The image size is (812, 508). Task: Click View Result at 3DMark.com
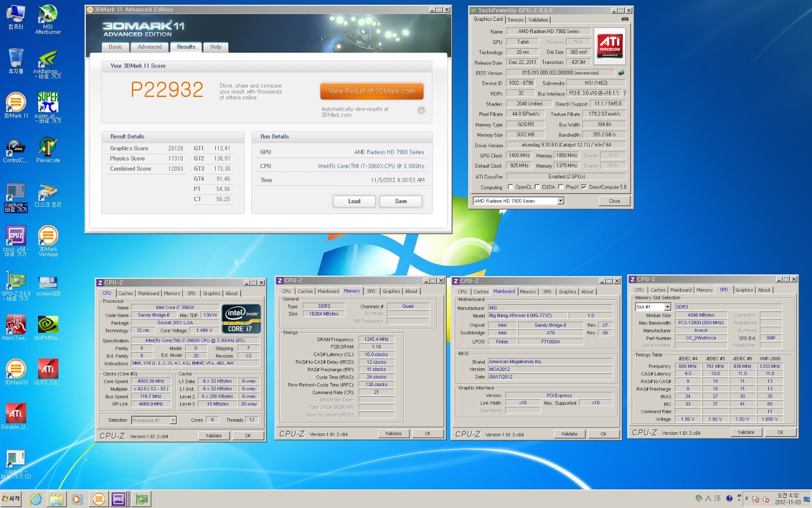tap(371, 90)
